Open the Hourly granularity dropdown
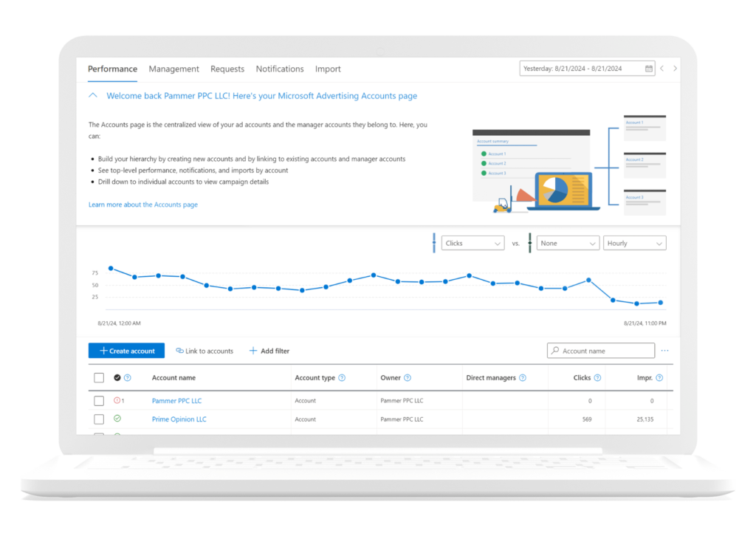Image resolution: width=756 pixels, height=536 pixels. point(634,243)
